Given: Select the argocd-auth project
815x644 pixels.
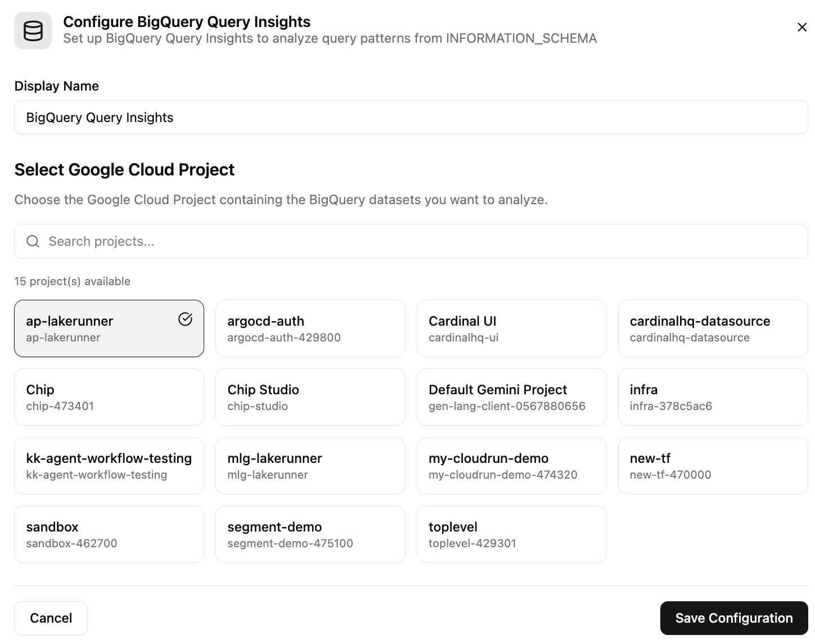Looking at the screenshot, I should (310, 328).
